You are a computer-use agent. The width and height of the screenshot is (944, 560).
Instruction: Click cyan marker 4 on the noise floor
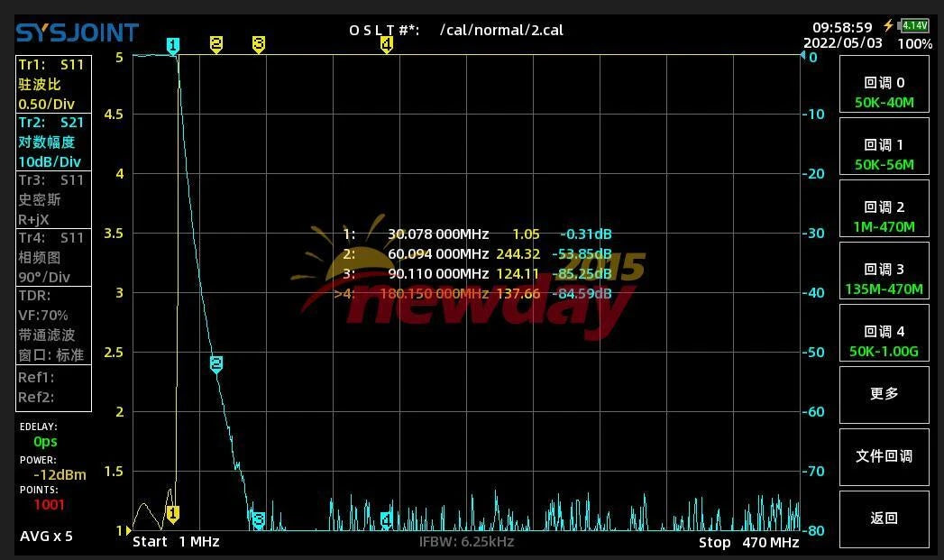(x=387, y=519)
